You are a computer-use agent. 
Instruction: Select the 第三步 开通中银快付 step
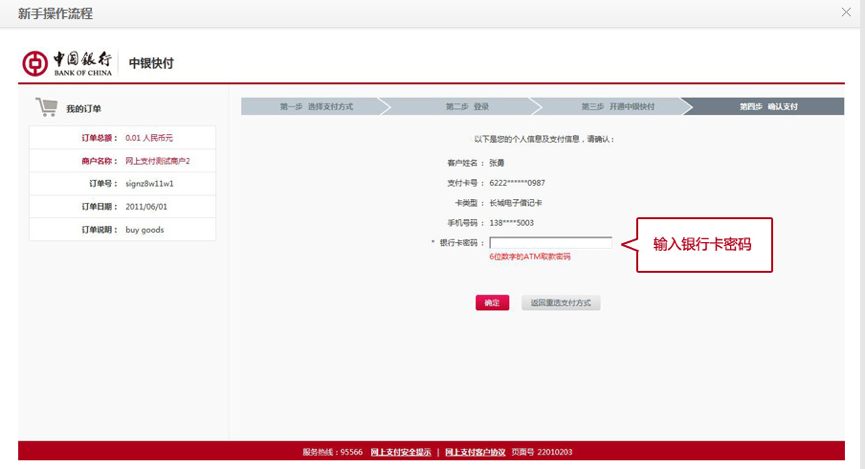pos(613,106)
